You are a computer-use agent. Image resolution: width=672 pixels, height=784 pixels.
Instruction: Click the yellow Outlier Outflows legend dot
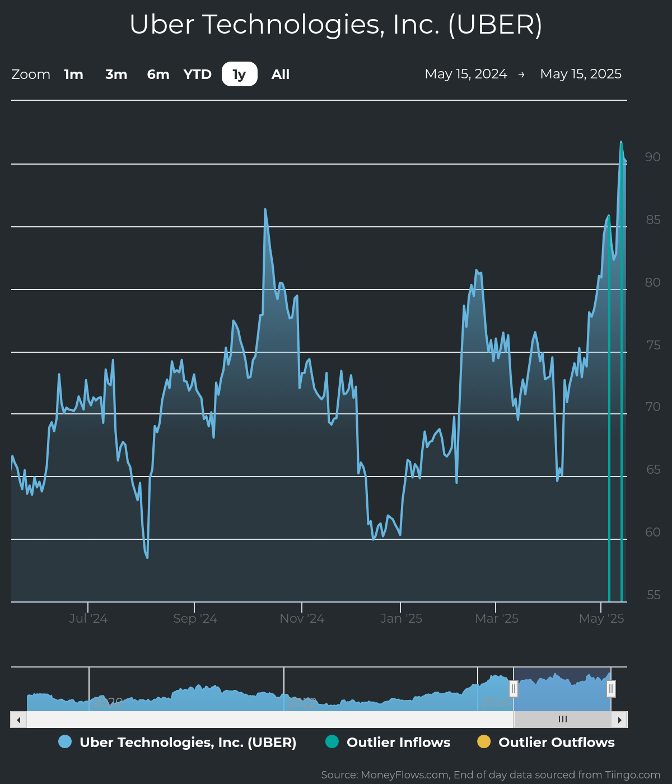(484, 741)
